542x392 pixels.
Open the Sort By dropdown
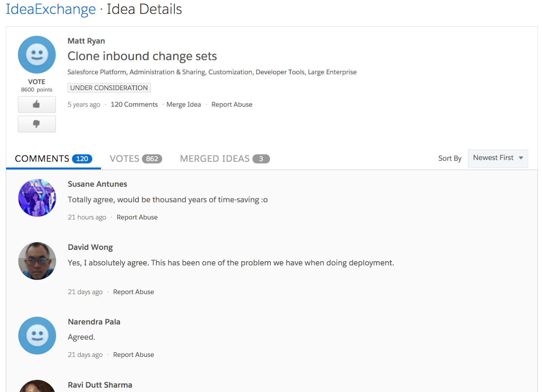[498, 158]
